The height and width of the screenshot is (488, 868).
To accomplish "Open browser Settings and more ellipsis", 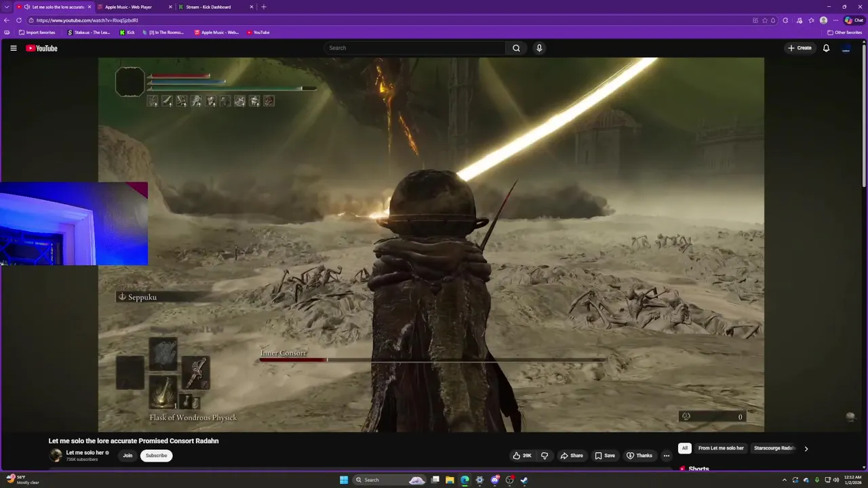I will click(835, 20).
